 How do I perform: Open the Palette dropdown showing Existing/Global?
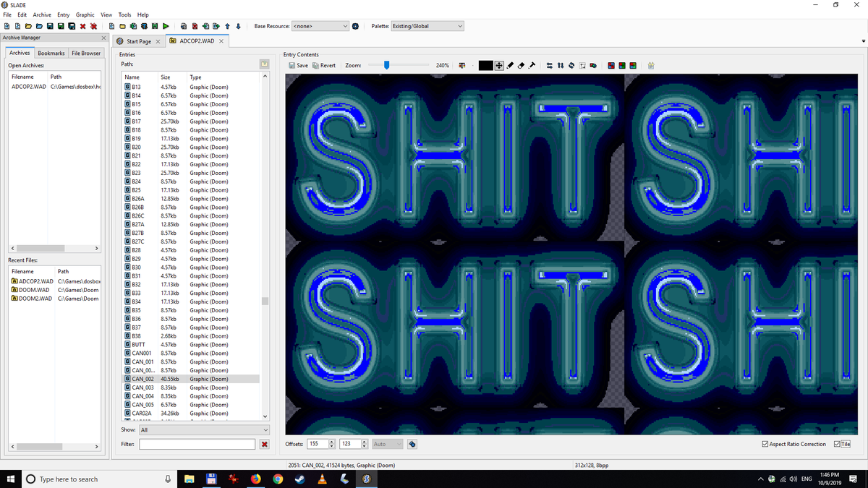point(427,26)
